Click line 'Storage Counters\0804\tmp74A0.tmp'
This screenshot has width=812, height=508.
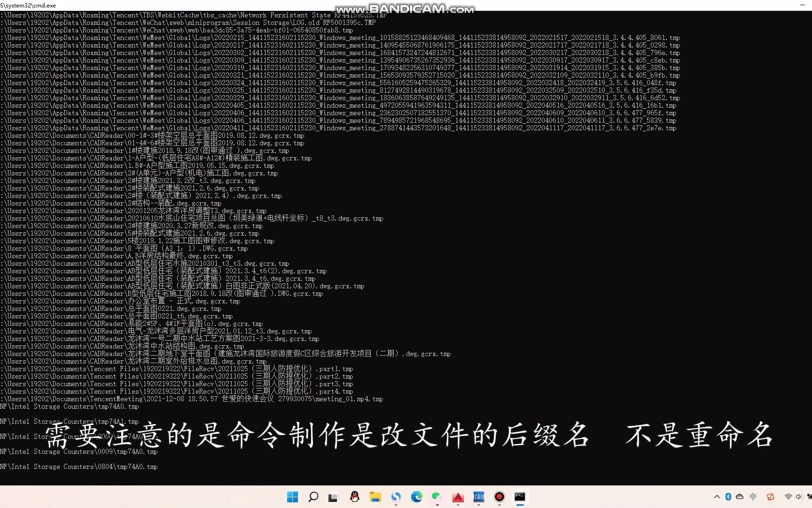[79, 467]
